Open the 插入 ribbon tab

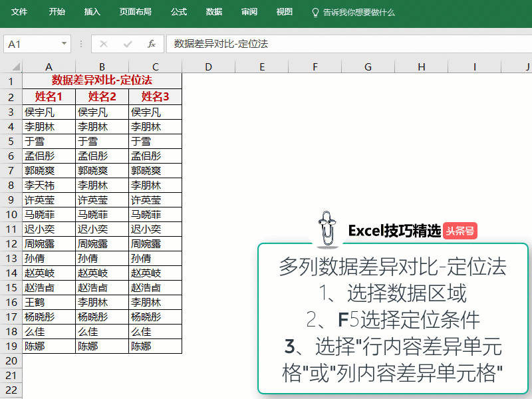(92, 12)
